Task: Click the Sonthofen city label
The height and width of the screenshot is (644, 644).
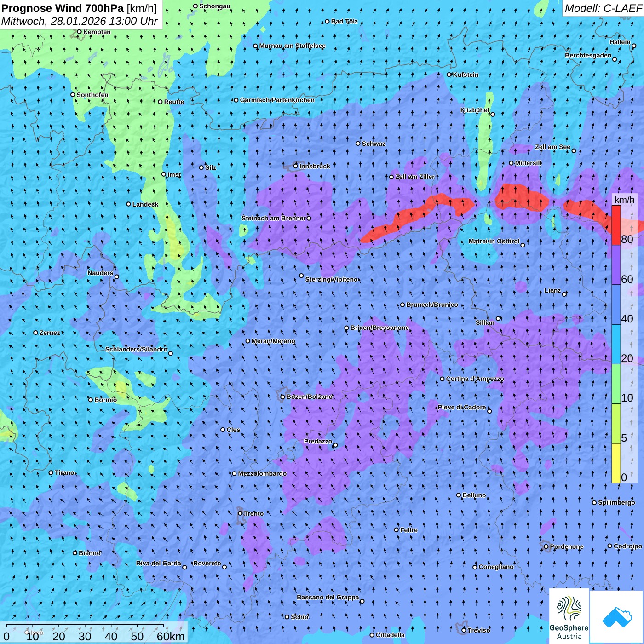Action: click(x=92, y=95)
